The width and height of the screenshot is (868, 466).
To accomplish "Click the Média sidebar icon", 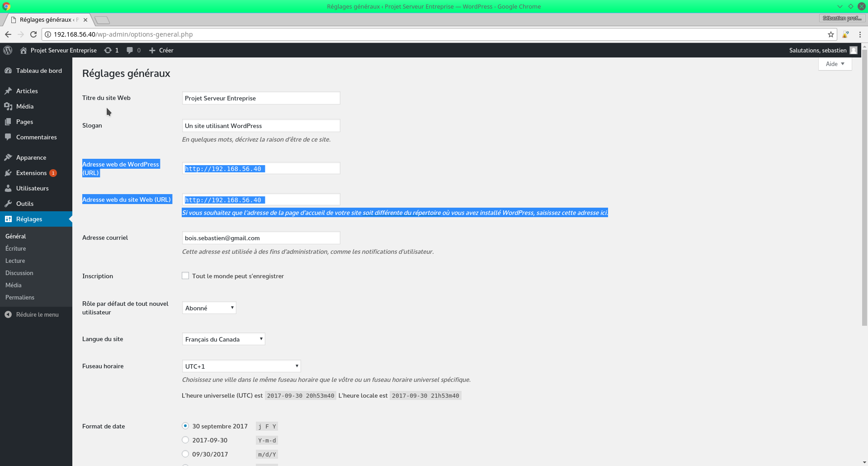I will point(8,106).
